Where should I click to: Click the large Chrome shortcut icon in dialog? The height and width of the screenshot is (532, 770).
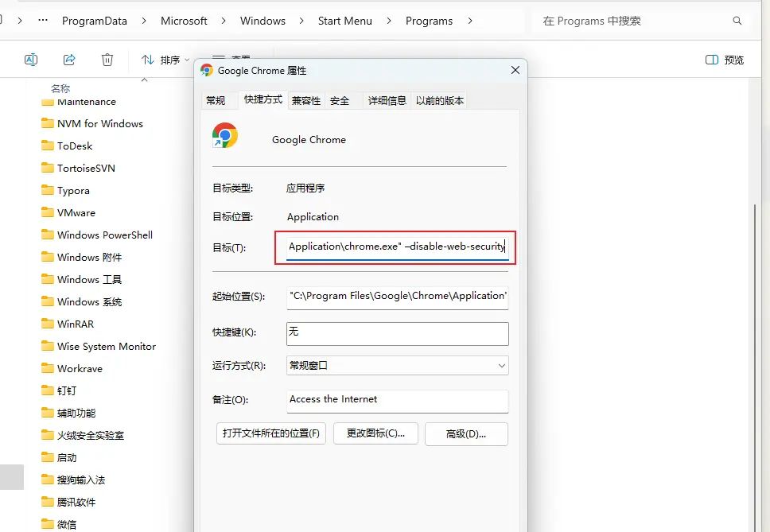pyautogui.click(x=225, y=135)
